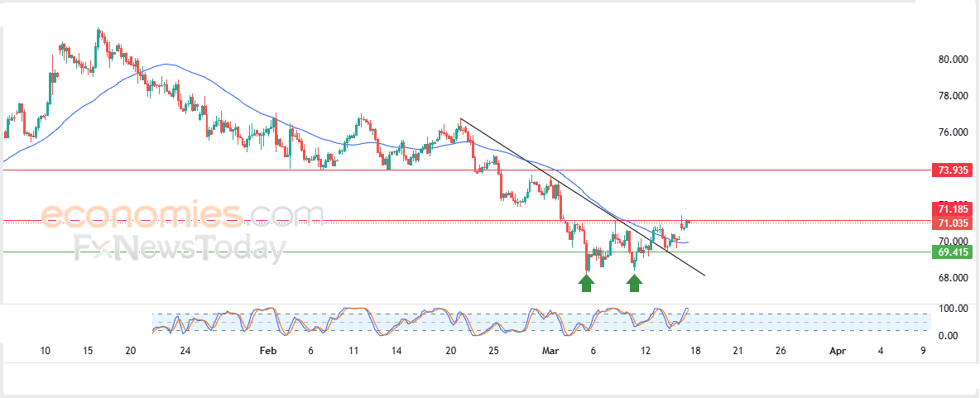980x398 pixels.
Task: Click the 100.00 oscillator scale value
Action: [954, 309]
